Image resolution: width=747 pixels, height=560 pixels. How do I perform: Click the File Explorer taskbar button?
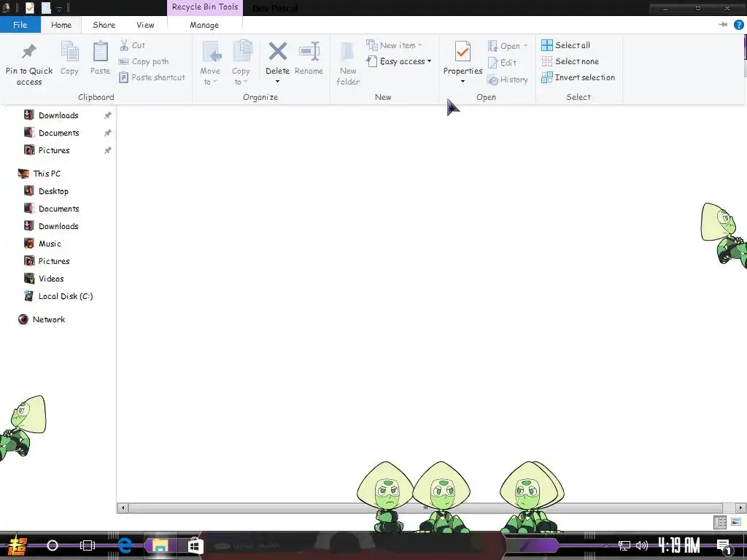160,545
